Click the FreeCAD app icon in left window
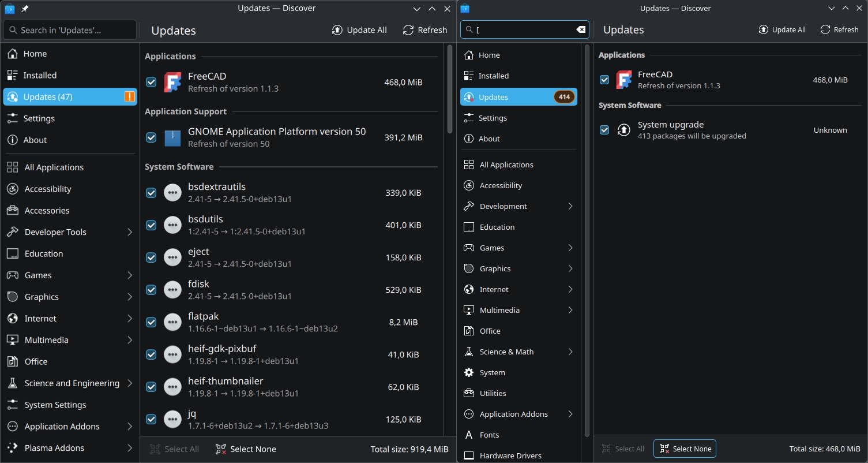Viewport: 868px width, 463px height. [x=172, y=82]
